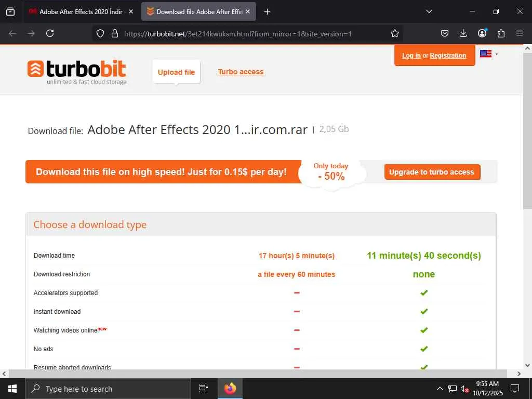Click the Only today -50% badge
Screen dimensions: 532x399
(331, 171)
